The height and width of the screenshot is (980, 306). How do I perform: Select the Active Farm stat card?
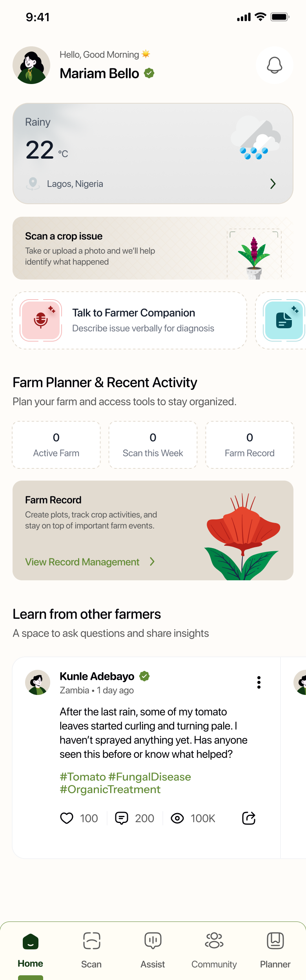pos(56,445)
